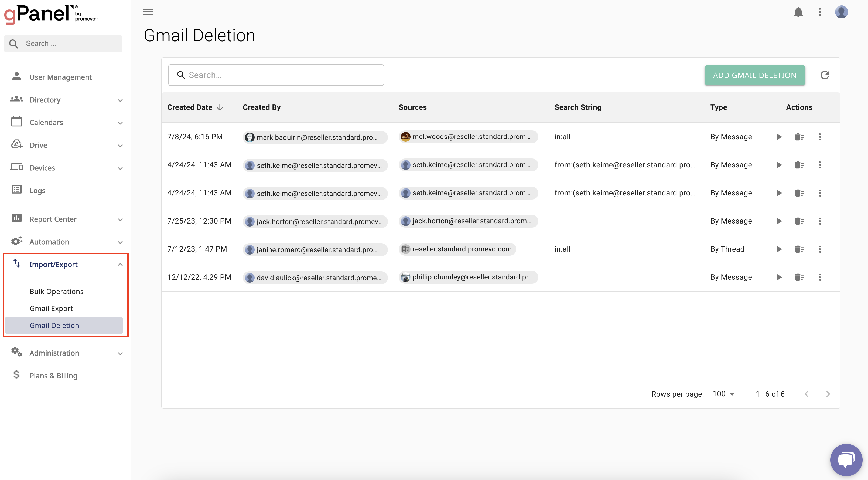Delete the 7/25/23 12:30 PM entry
The width and height of the screenshot is (868, 480).
pyautogui.click(x=799, y=221)
